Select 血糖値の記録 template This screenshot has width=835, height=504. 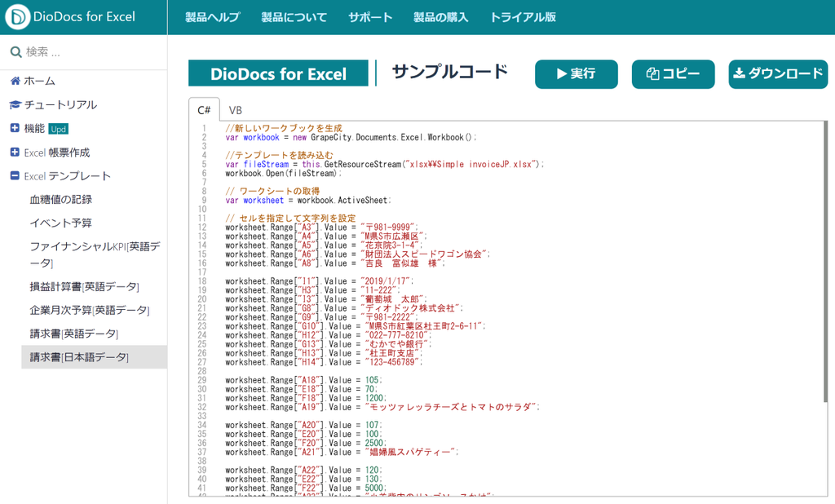click(60, 199)
